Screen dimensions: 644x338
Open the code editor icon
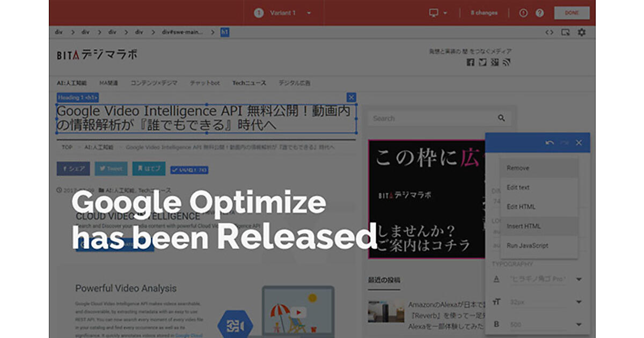(x=549, y=32)
